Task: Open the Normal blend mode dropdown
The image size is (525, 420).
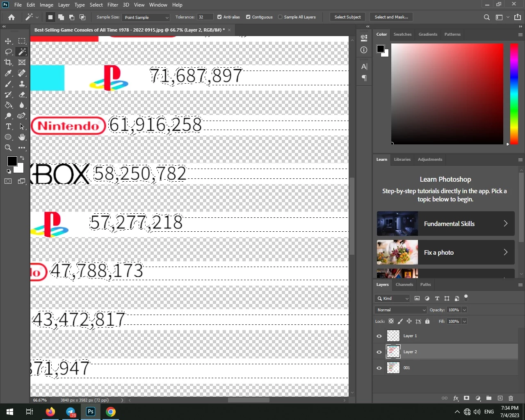Action: (x=401, y=310)
